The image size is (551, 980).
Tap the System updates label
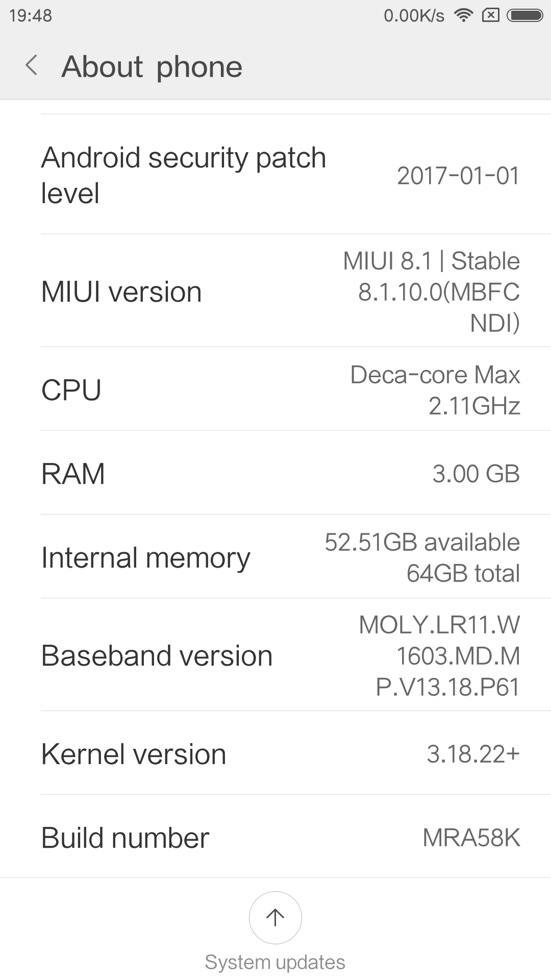click(x=275, y=962)
